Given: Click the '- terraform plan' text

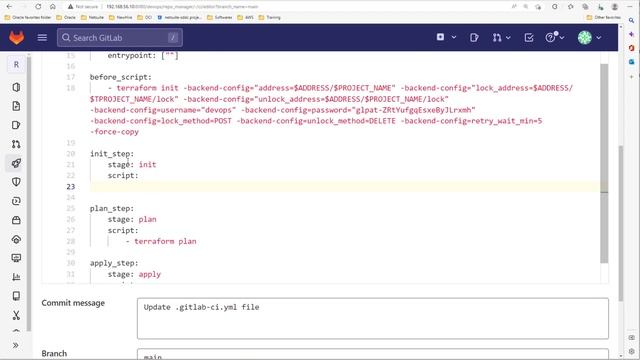Looking at the screenshot, I should pos(161,241).
